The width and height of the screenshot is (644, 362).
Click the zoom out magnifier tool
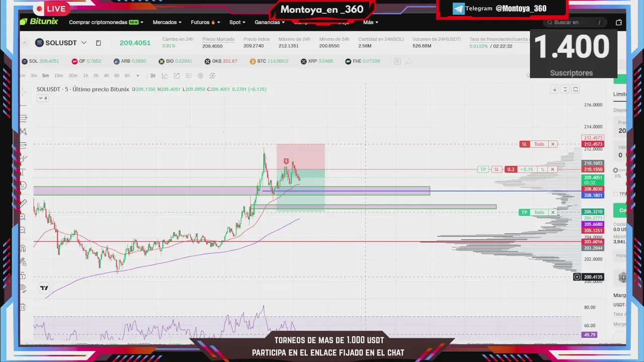coord(23,230)
